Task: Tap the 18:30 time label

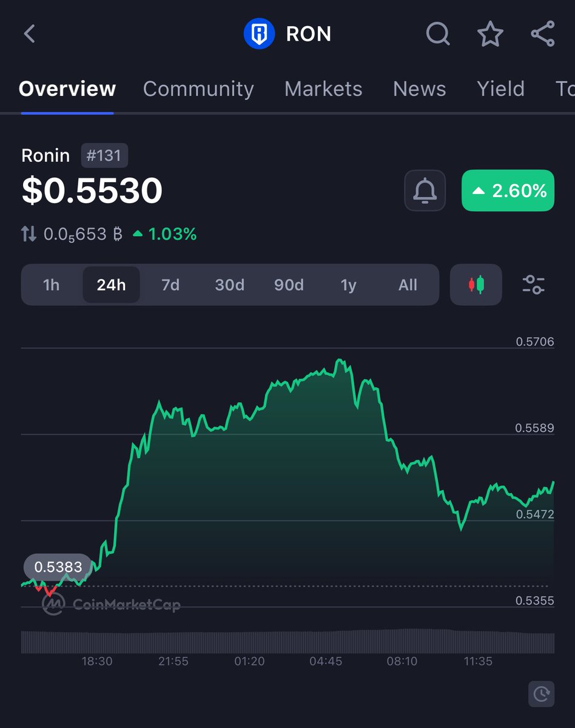Action: [x=97, y=661]
